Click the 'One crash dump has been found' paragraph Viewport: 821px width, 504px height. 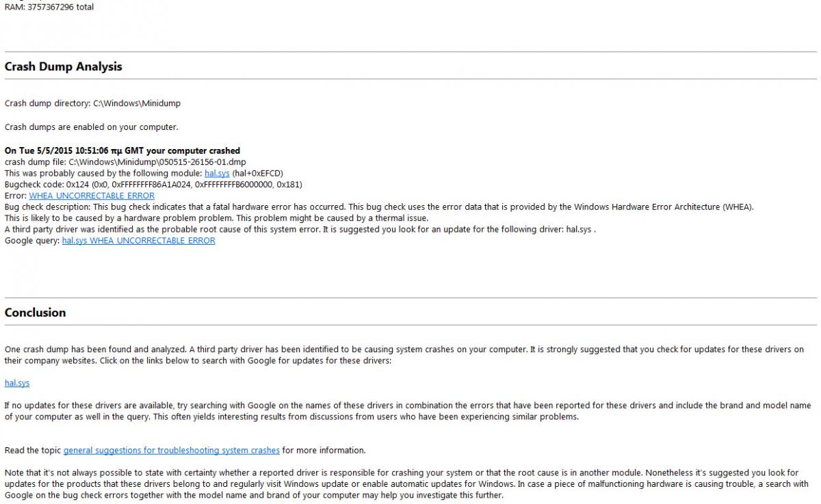[404, 355]
